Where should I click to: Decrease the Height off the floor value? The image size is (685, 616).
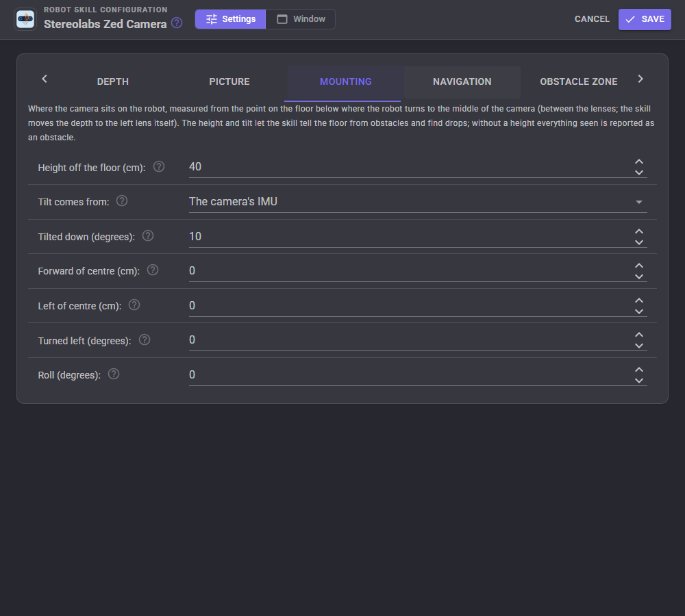click(x=638, y=172)
